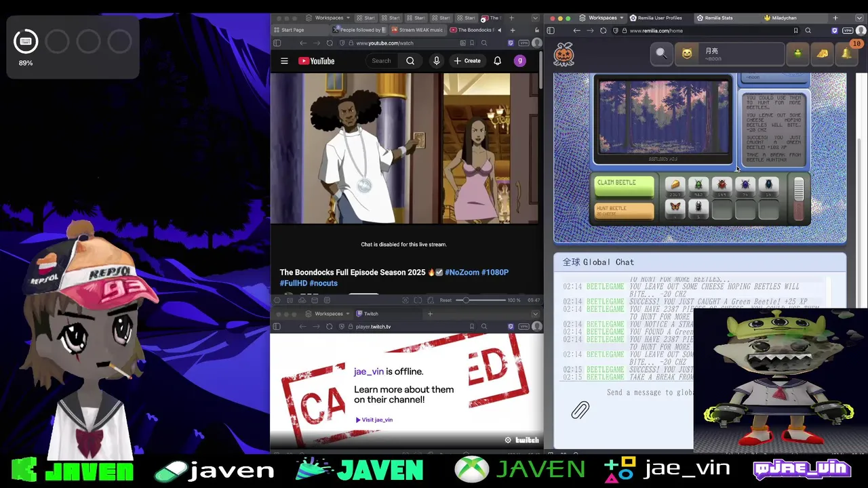Screen dimensions: 868x488
Task: Open Twitch player settings gear
Action: click(x=508, y=440)
